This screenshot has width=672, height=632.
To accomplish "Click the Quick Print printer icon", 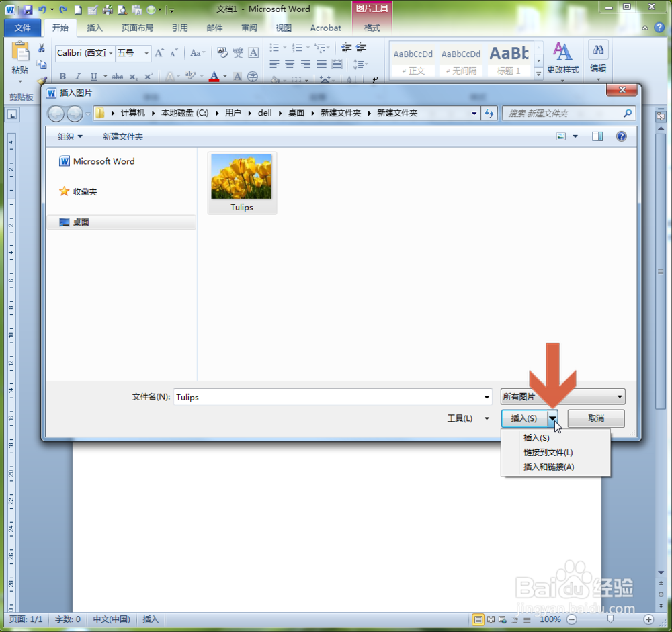I will click(108, 9).
